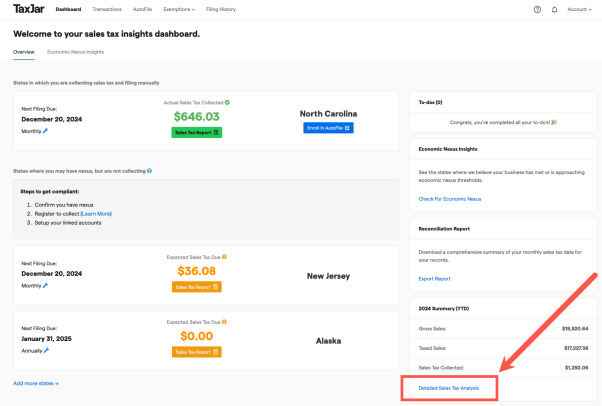
Task: Click Taxed Sales row in 2024 Summary
Action: coord(503,348)
